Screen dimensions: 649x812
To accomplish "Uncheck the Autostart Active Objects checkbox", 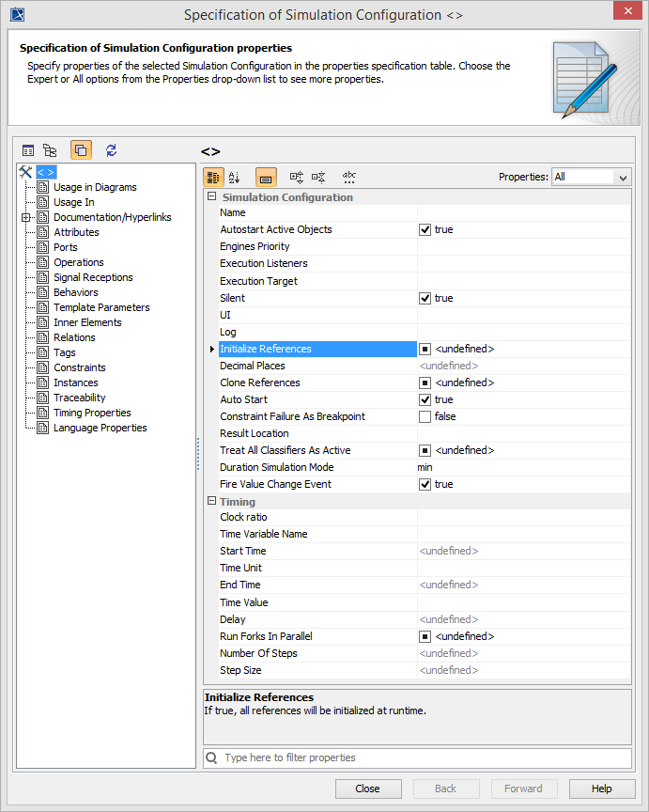I will tap(425, 229).
